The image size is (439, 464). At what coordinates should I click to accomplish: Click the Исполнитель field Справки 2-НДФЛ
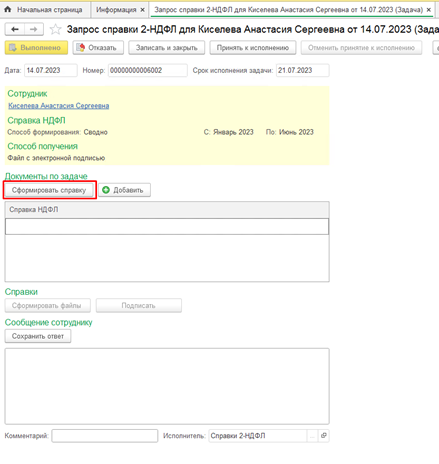tap(258, 435)
